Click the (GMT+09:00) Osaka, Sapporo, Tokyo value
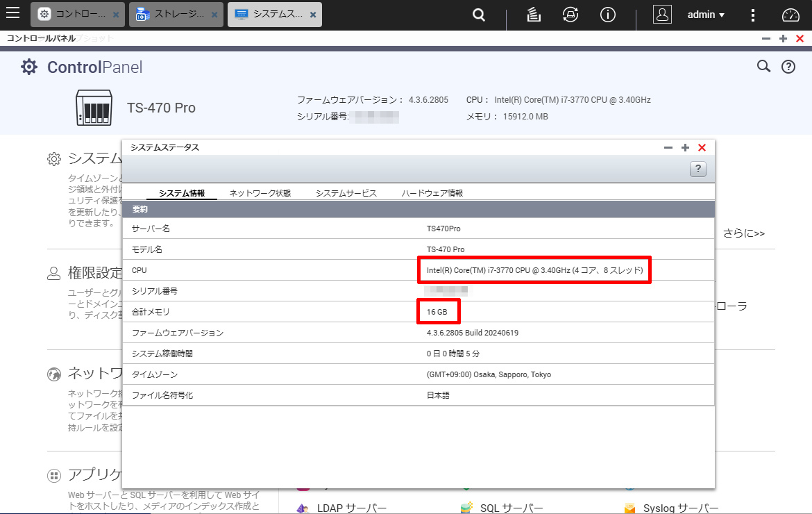The height and width of the screenshot is (514, 812). (x=489, y=374)
